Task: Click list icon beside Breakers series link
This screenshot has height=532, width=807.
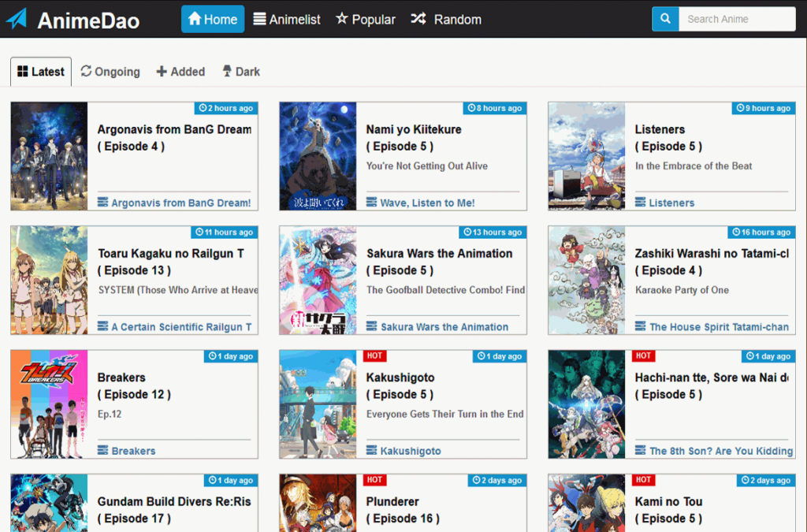Action: coord(103,450)
